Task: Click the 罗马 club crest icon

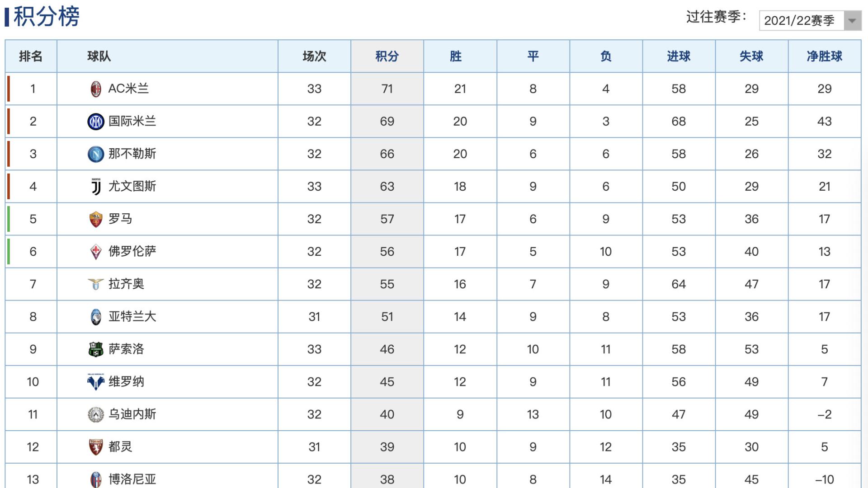Action: [x=96, y=219]
